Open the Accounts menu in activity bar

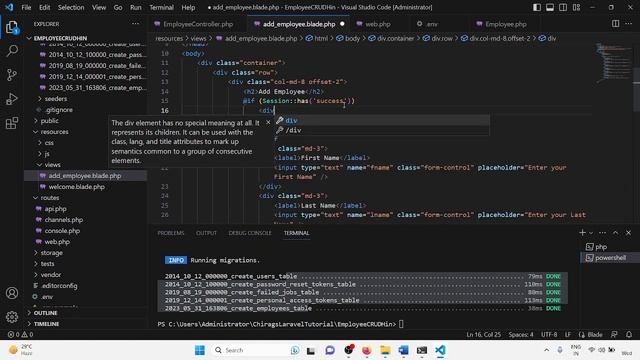click(x=12, y=293)
